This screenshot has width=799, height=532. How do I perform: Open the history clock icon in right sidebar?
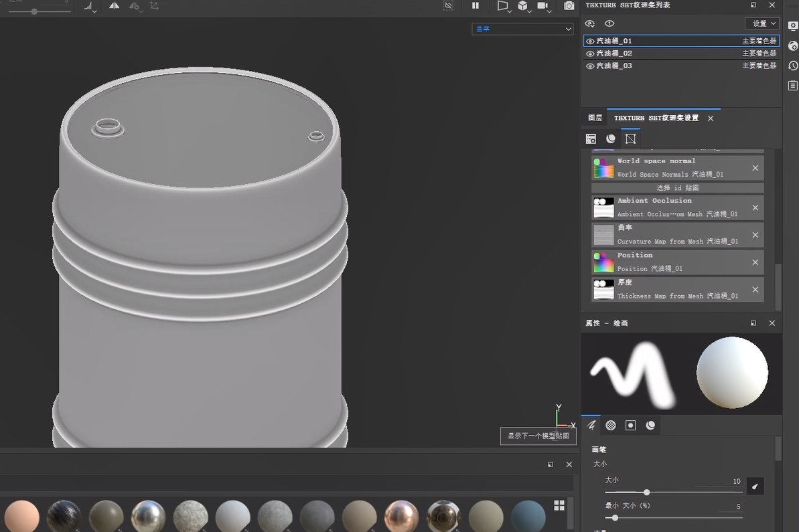pos(793,66)
